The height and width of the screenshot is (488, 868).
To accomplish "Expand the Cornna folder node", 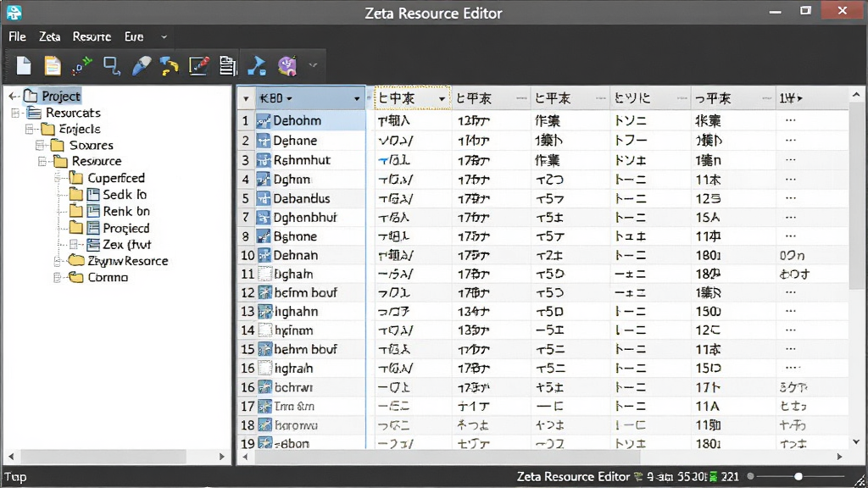I will [57, 277].
